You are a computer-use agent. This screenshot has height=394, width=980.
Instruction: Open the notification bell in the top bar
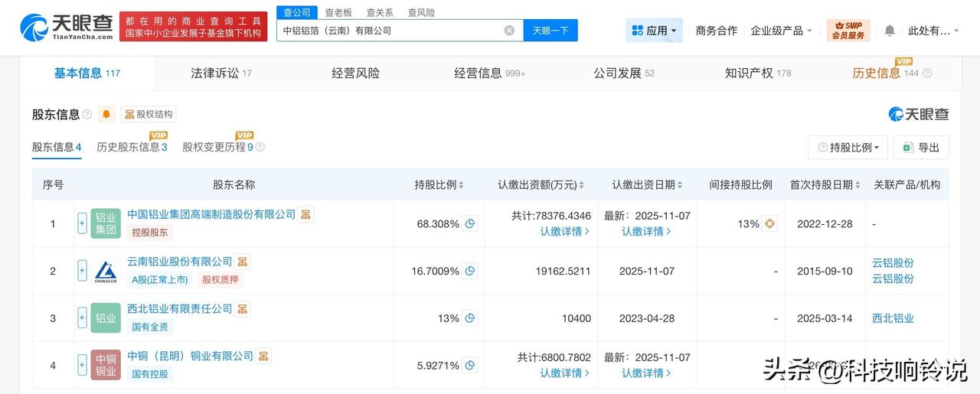(x=890, y=31)
